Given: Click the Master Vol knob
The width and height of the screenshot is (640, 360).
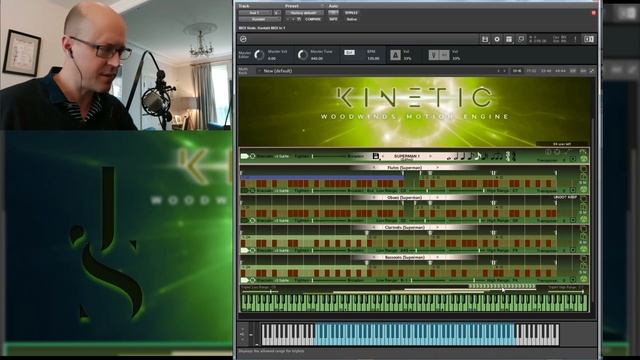Looking at the screenshot, I should tap(259, 55).
